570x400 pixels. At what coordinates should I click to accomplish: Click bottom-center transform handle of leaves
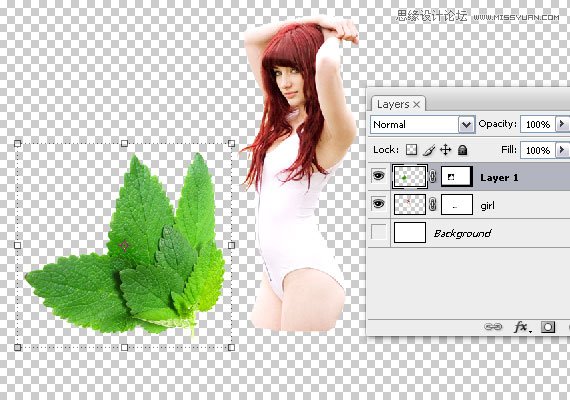pyautogui.click(x=124, y=347)
